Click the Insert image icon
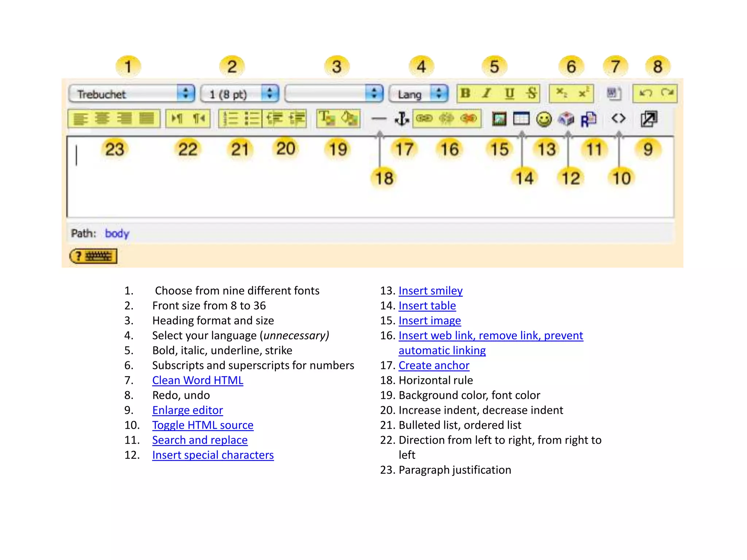747x560 pixels. [499, 119]
